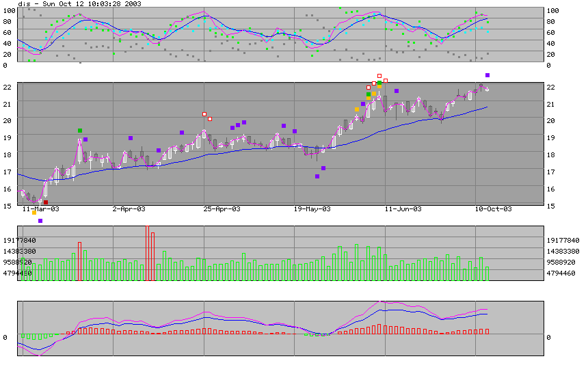Select the topmost red-outlined marker near 11-Jun-03
This screenshot has width=588, height=376.
[379, 76]
